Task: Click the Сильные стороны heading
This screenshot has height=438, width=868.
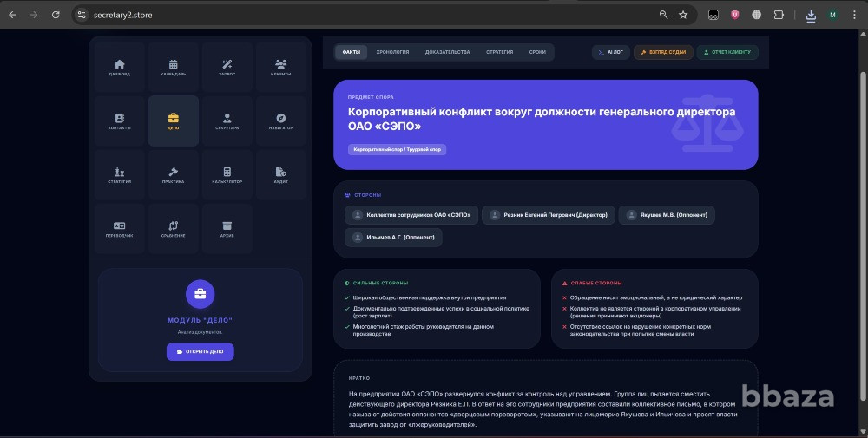Action: point(376,283)
